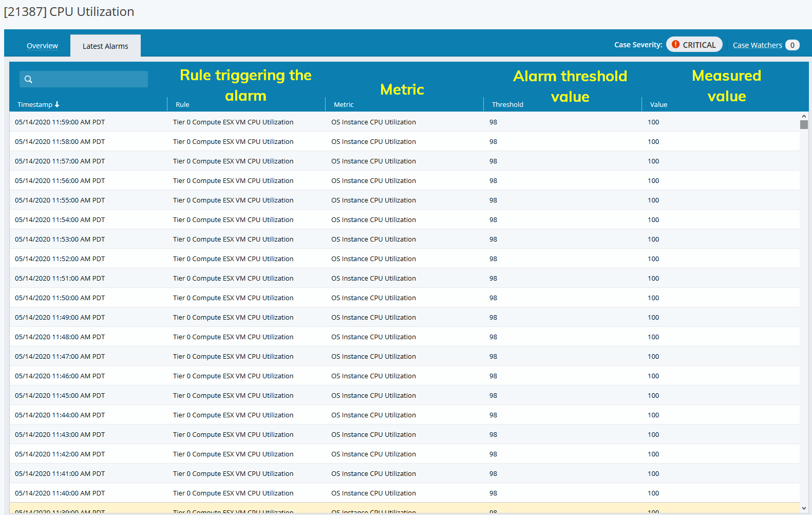Click the search magnifier icon
812x515 pixels.
click(28, 79)
